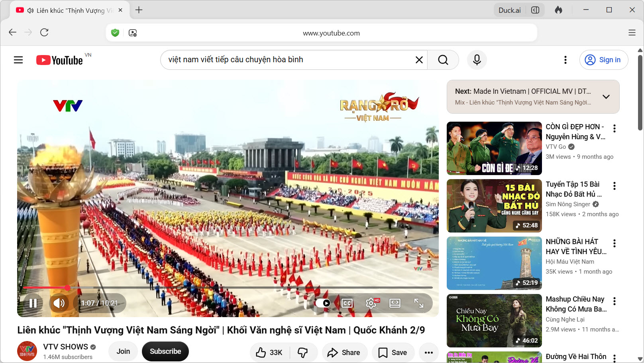Clear the search query with the X
Screen dimensions: 644x363
click(419, 60)
